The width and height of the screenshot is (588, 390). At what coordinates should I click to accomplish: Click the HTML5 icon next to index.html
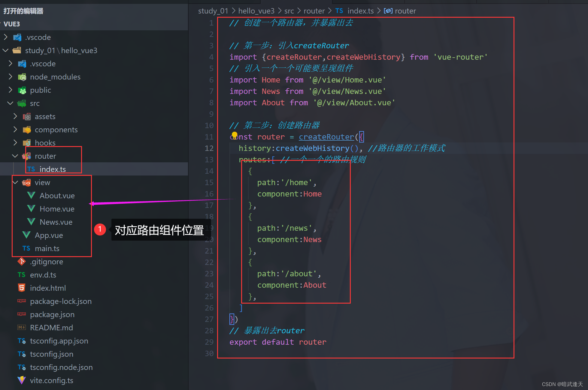click(22, 288)
